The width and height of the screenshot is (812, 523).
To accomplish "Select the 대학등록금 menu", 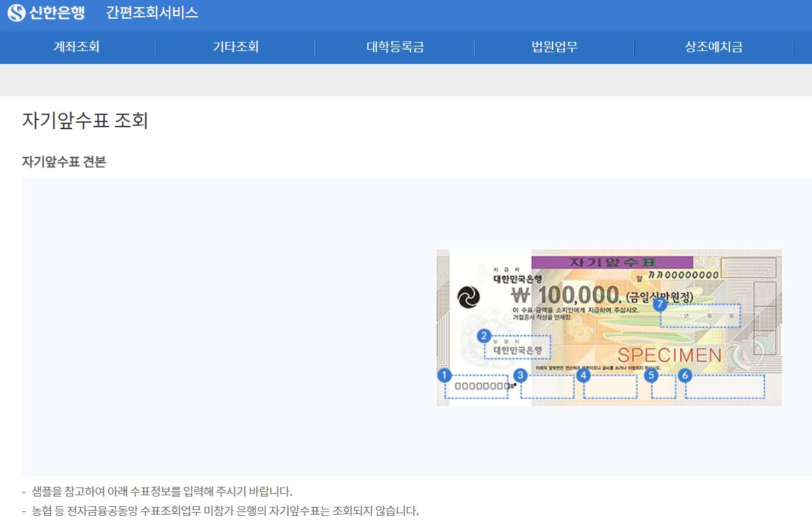I will coord(395,47).
